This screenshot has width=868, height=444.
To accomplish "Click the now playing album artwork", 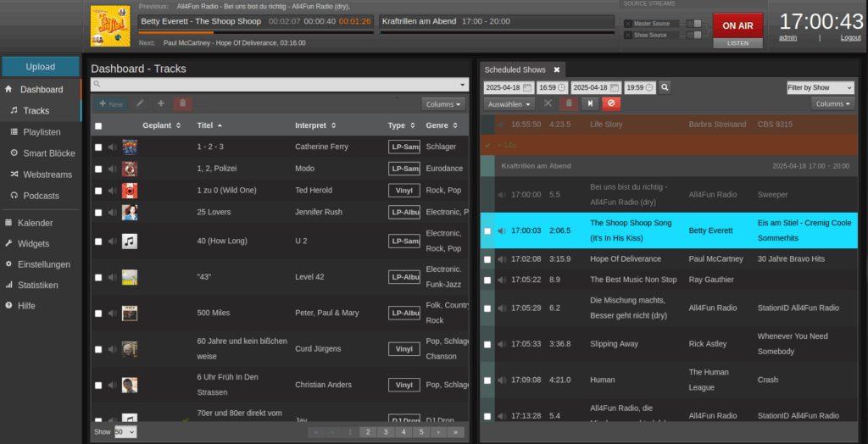I will [x=110, y=26].
